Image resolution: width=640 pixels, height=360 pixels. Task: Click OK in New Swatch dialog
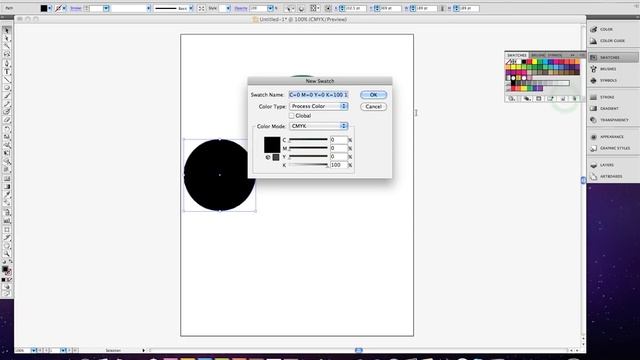(373, 95)
